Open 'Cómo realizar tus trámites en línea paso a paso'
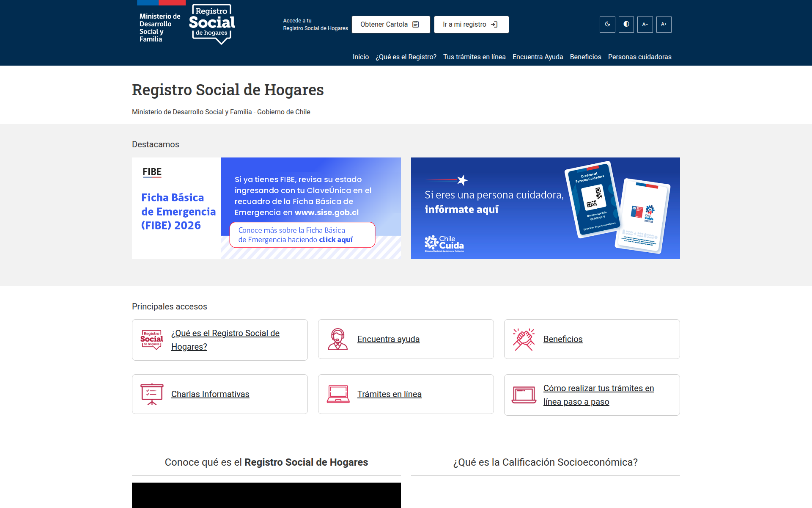 click(599, 395)
